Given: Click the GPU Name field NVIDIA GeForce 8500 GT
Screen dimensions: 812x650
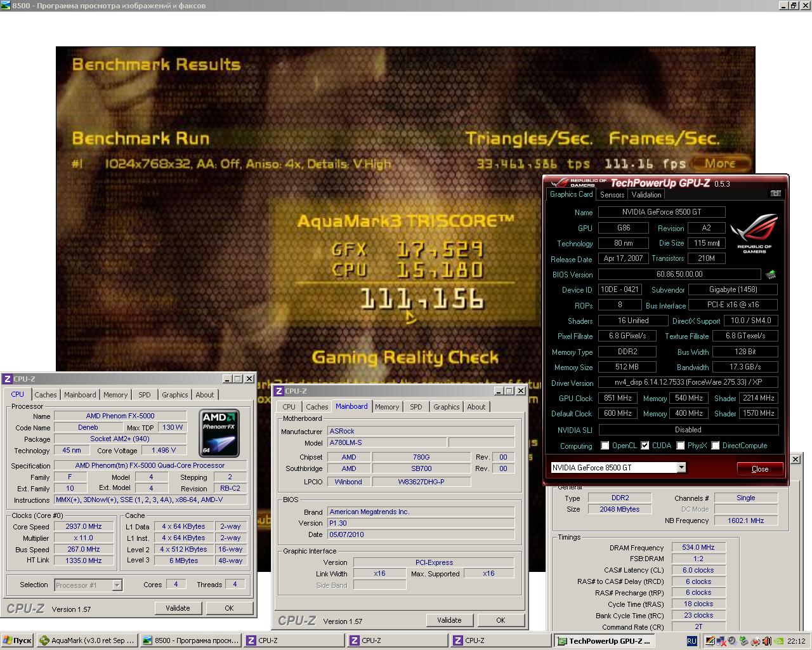Looking at the screenshot, I should coord(662,212).
